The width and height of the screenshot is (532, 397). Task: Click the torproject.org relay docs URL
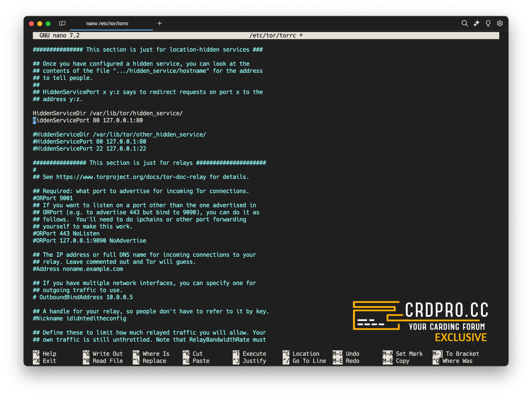click(131, 177)
